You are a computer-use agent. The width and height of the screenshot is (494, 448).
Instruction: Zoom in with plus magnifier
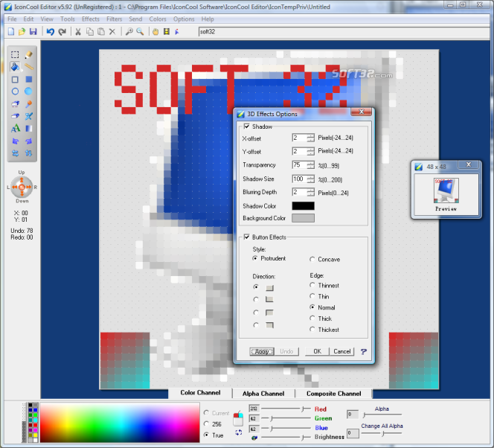tap(129, 31)
